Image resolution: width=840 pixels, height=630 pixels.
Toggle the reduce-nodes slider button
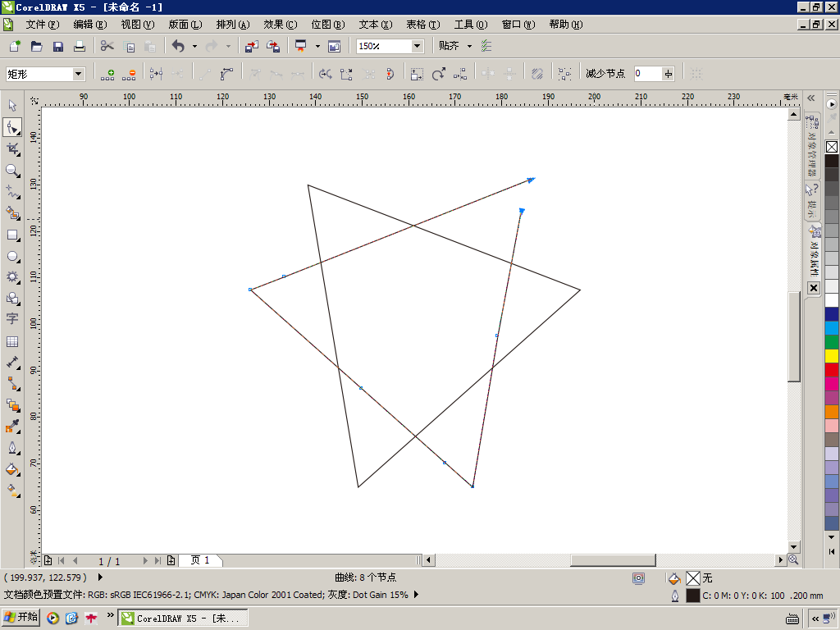click(668, 74)
